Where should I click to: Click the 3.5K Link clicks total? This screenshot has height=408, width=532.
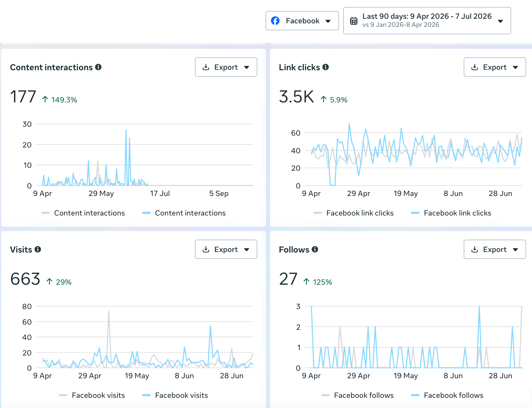(x=296, y=97)
